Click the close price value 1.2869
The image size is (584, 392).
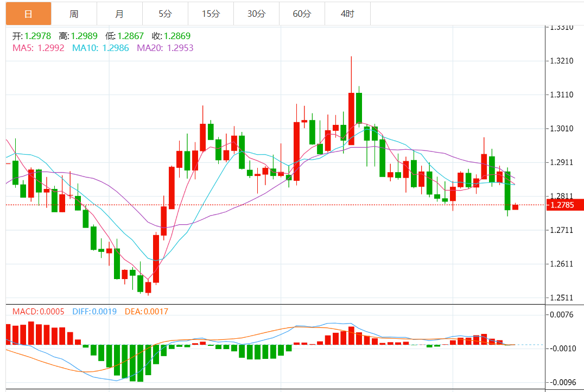pos(177,36)
